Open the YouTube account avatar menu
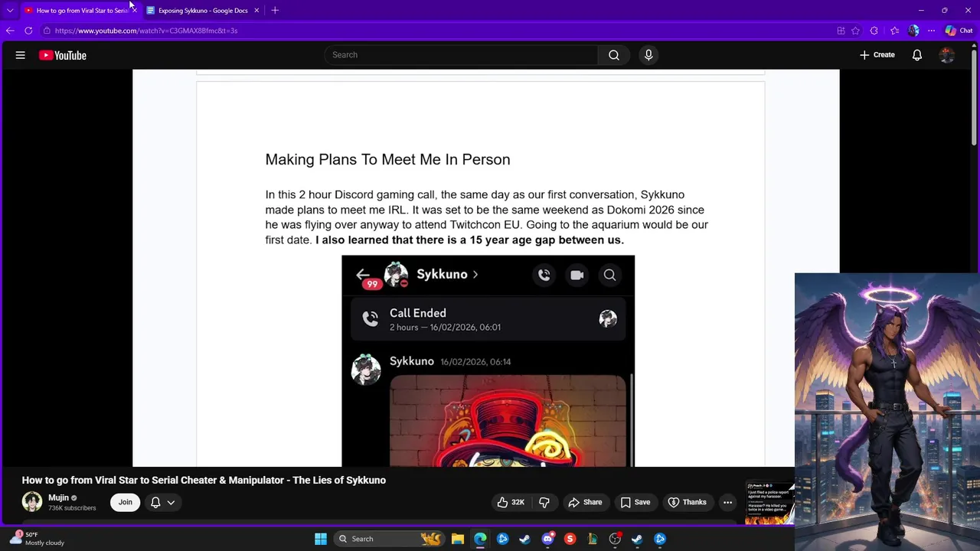This screenshot has height=551, width=980. (947, 55)
